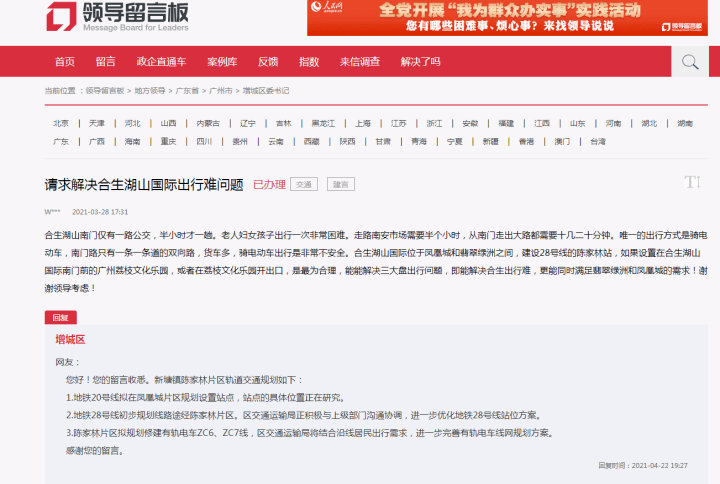This screenshot has height=484, width=720.
Task: Select the 广东 region link
Action: pos(61,142)
